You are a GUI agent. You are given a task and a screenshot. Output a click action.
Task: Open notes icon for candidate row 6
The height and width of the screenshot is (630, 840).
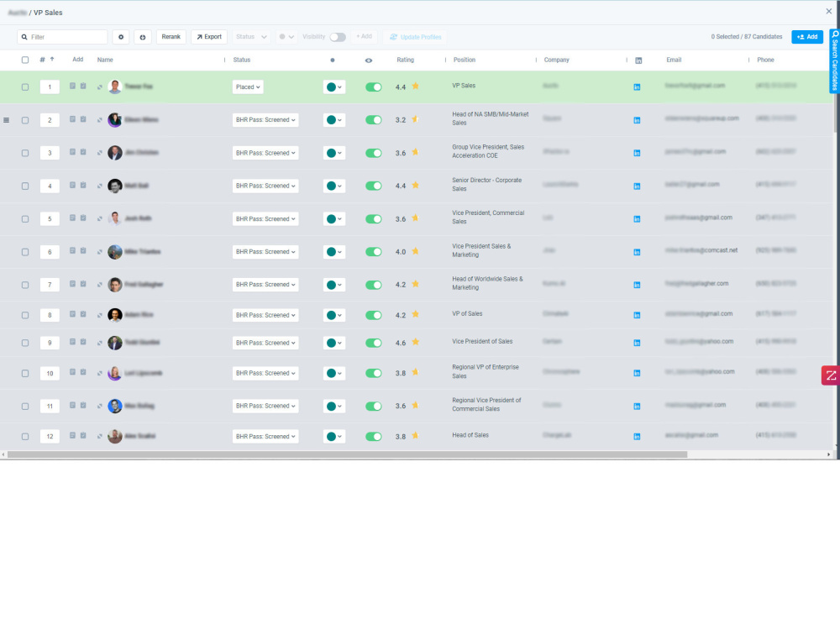tap(72, 250)
